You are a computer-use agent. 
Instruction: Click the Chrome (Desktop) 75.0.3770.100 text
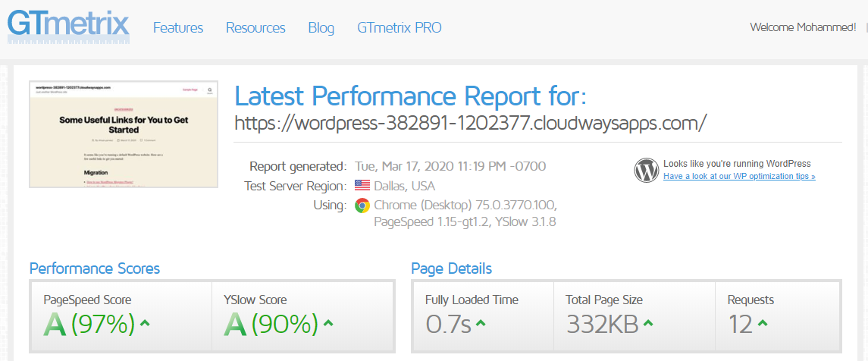pos(465,206)
